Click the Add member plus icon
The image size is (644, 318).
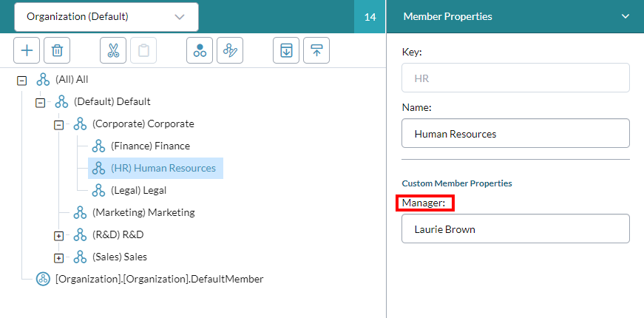coord(27,50)
